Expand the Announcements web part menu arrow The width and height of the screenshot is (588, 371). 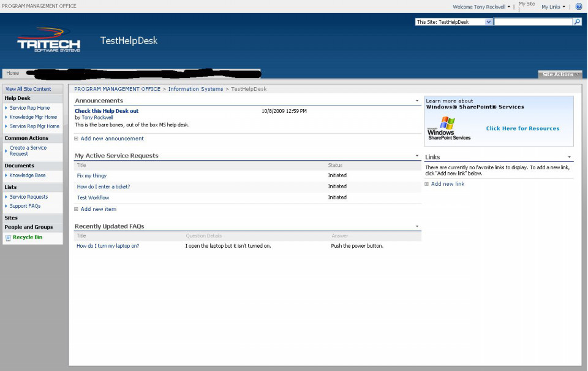click(x=417, y=101)
